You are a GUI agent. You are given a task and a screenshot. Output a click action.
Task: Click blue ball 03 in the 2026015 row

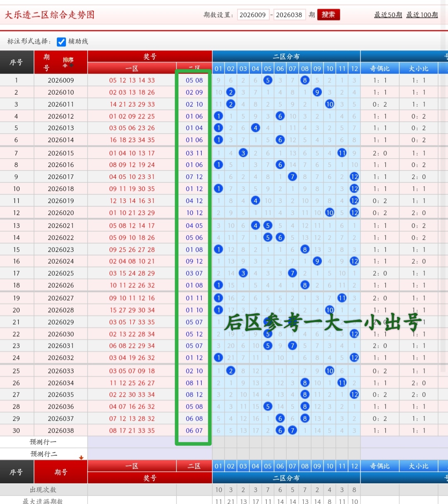(x=243, y=153)
